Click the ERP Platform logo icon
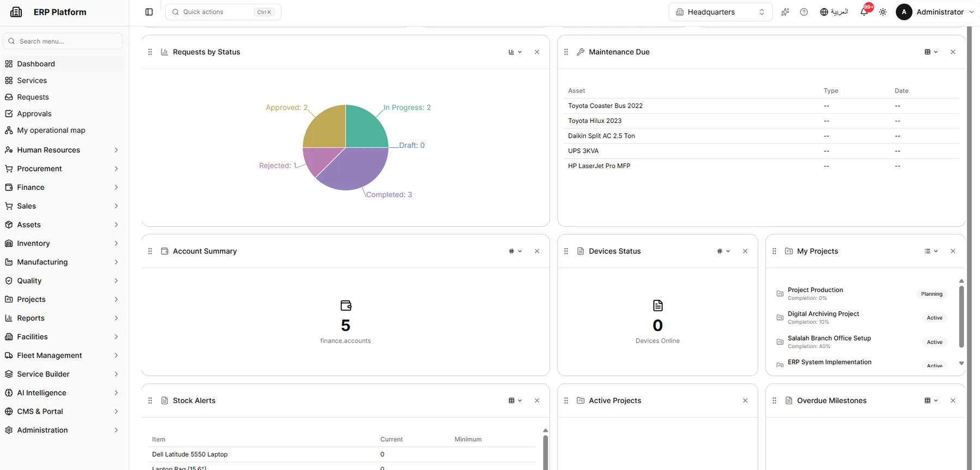Image resolution: width=980 pixels, height=470 pixels. tap(16, 12)
